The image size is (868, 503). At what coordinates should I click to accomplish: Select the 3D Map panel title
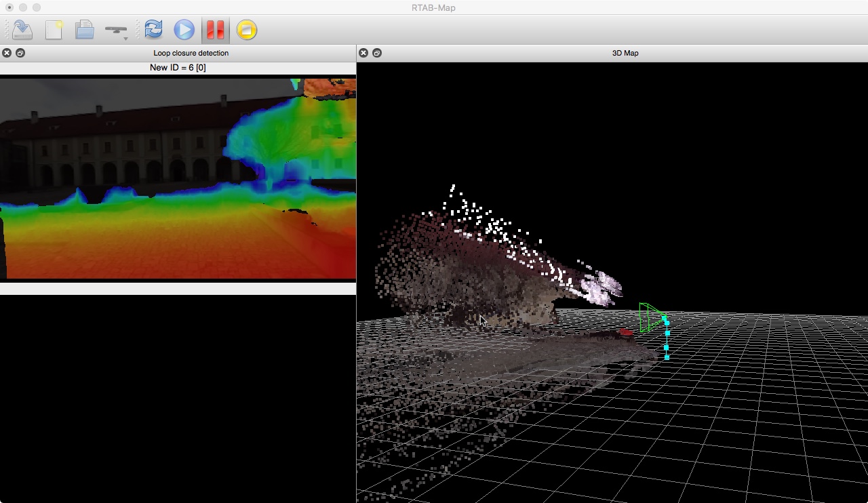pyautogui.click(x=625, y=53)
